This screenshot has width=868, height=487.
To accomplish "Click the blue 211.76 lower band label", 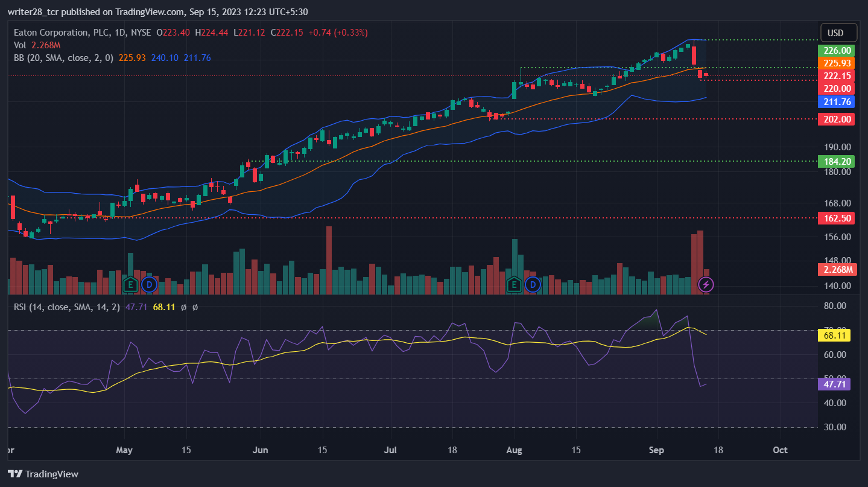I will pyautogui.click(x=835, y=101).
